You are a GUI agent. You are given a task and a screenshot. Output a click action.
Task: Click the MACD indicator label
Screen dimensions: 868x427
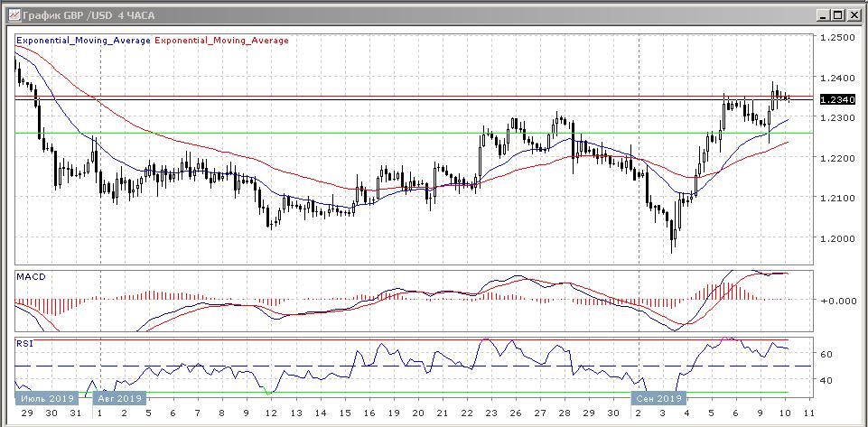[x=31, y=275]
